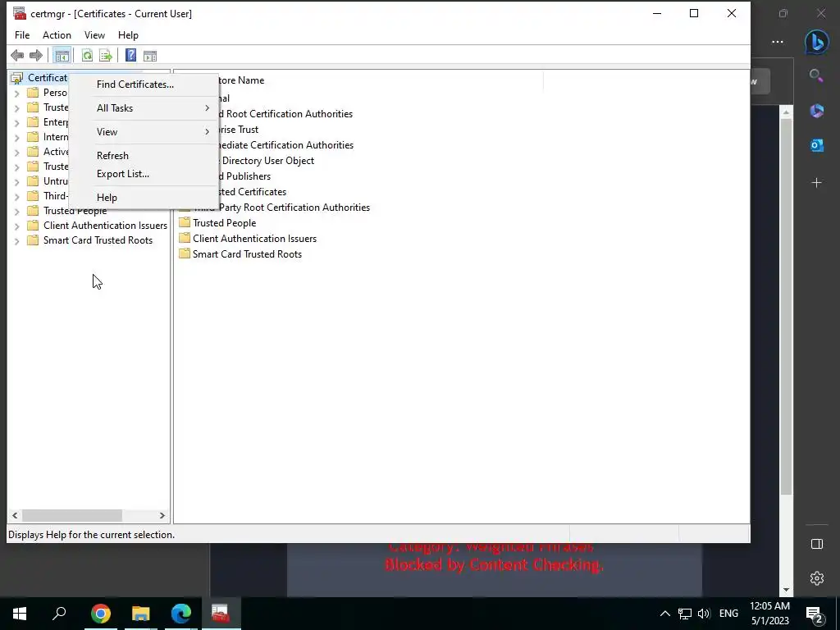
Task: Choose Help in the context menu
Action: click(144, 198)
